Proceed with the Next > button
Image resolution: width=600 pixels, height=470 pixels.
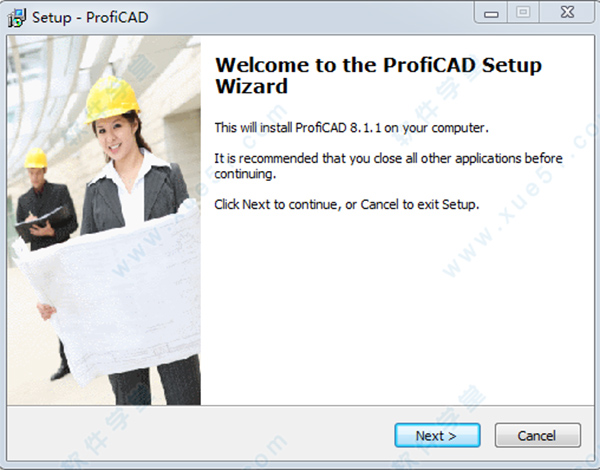coord(437,435)
